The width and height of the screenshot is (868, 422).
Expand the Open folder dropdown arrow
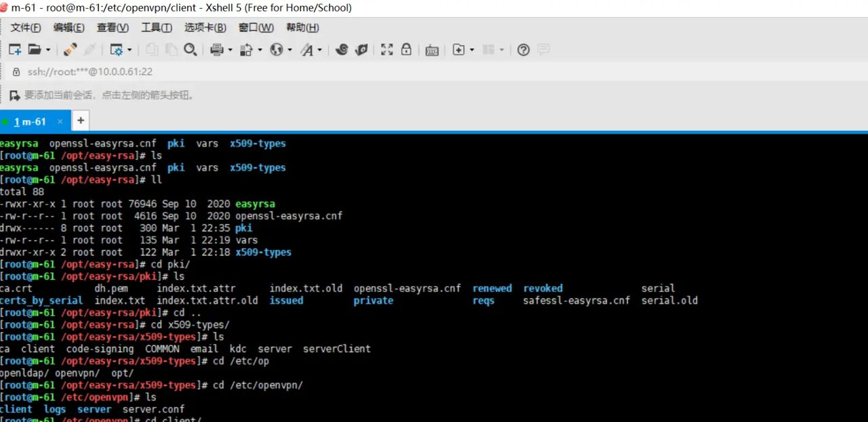point(48,49)
